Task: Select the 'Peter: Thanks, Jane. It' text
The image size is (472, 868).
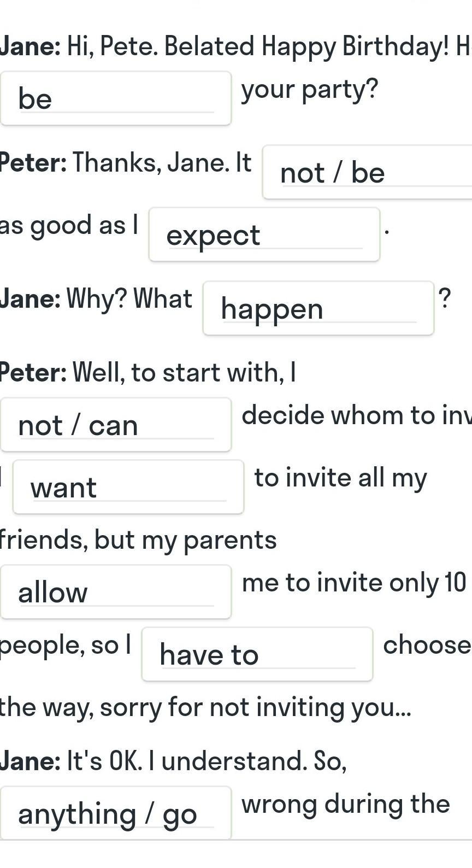Action: pos(125,163)
